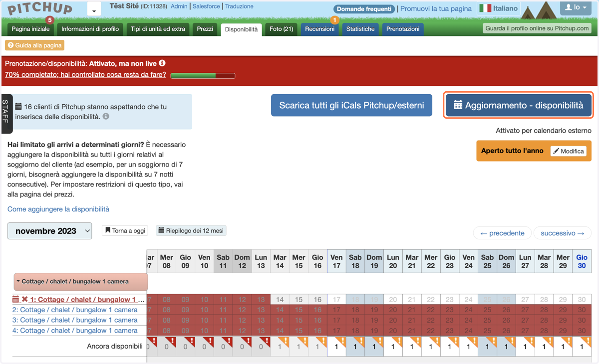Open the Italiano language selector
The image size is (599, 364).
[498, 8]
